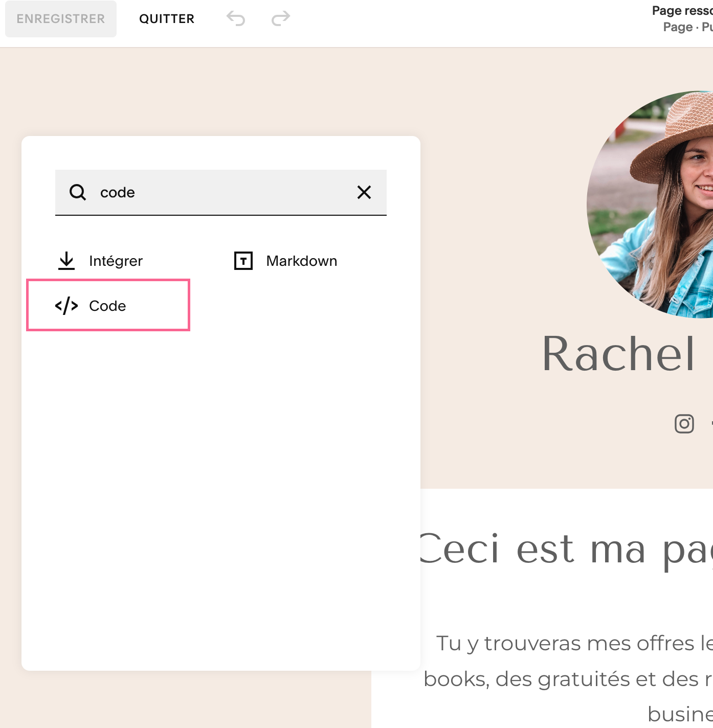713x728 pixels.
Task: Click the magnifying glass search icon
Action: pyautogui.click(x=78, y=192)
